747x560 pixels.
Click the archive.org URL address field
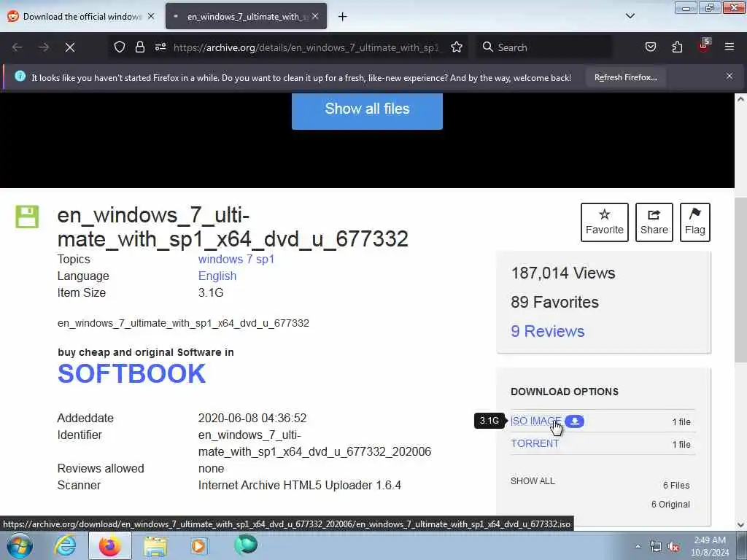point(305,47)
